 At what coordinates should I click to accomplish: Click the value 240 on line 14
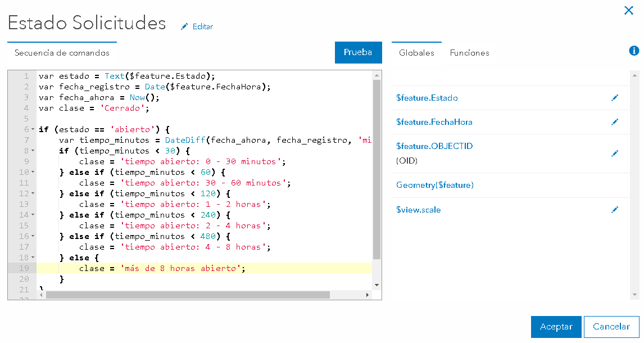(x=208, y=215)
